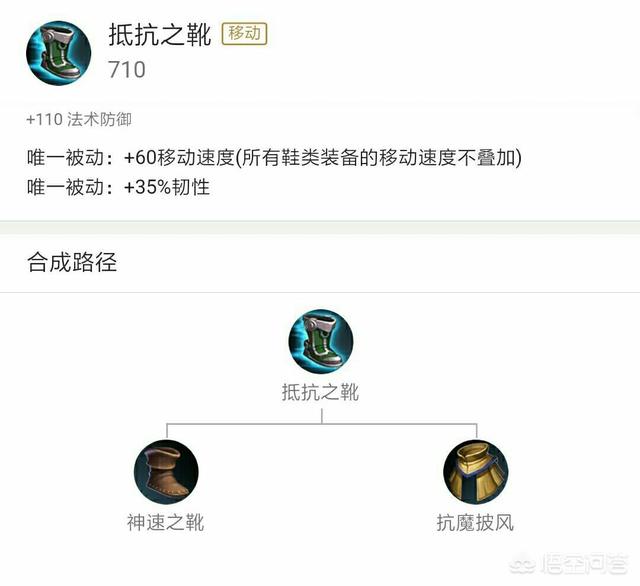Click the 移动 category tag
Image resolution: width=640 pixels, height=586 pixels.
(x=244, y=33)
